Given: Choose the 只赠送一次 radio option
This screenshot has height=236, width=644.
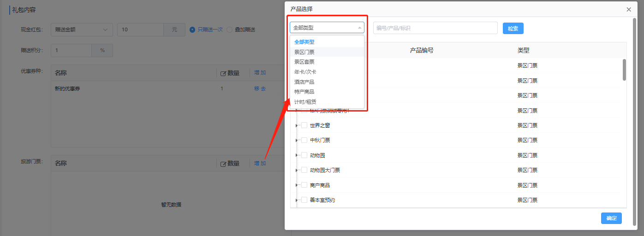Looking at the screenshot, I should (x=192, y=29).
